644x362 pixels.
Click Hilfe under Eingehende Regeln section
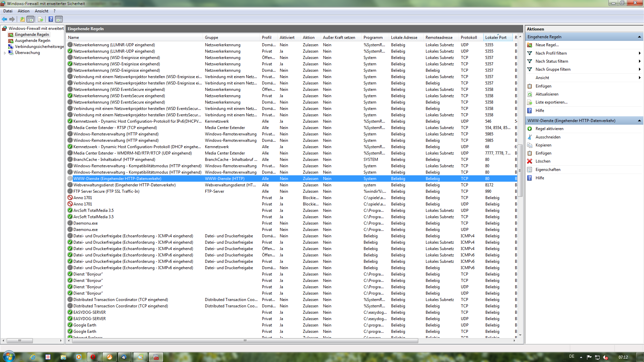coord(540,111)
